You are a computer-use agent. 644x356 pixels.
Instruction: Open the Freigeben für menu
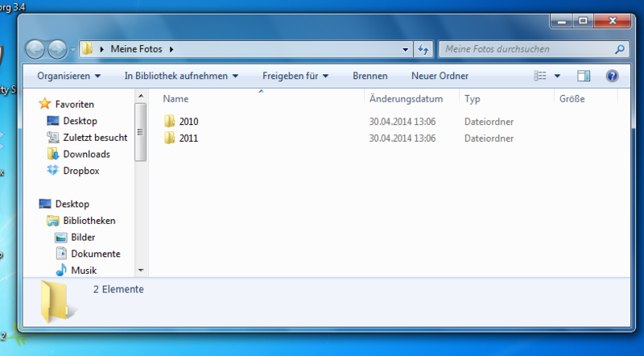[x=295, y=76]
